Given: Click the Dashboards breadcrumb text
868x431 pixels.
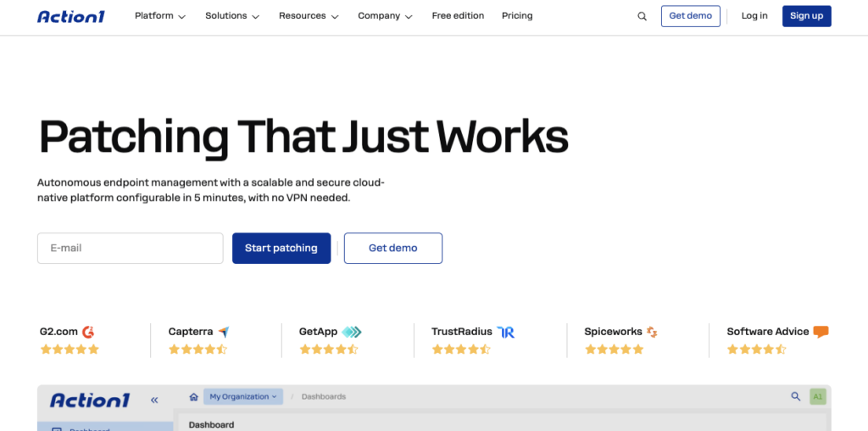Looking at the screenshot, I should [x=324, y=397].
